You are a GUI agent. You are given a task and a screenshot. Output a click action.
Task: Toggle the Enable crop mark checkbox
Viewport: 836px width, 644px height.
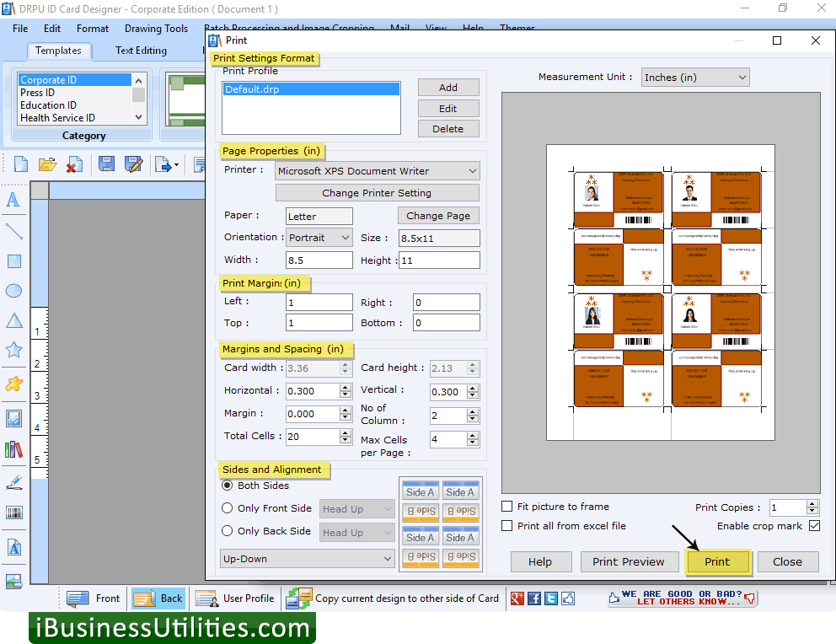[x=814, y=526]
